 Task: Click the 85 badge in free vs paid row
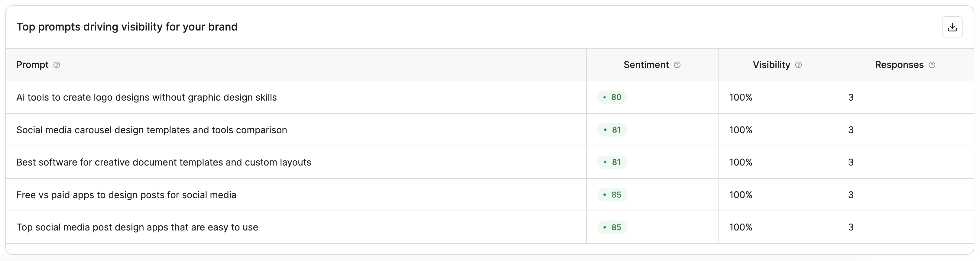point(612,195)
